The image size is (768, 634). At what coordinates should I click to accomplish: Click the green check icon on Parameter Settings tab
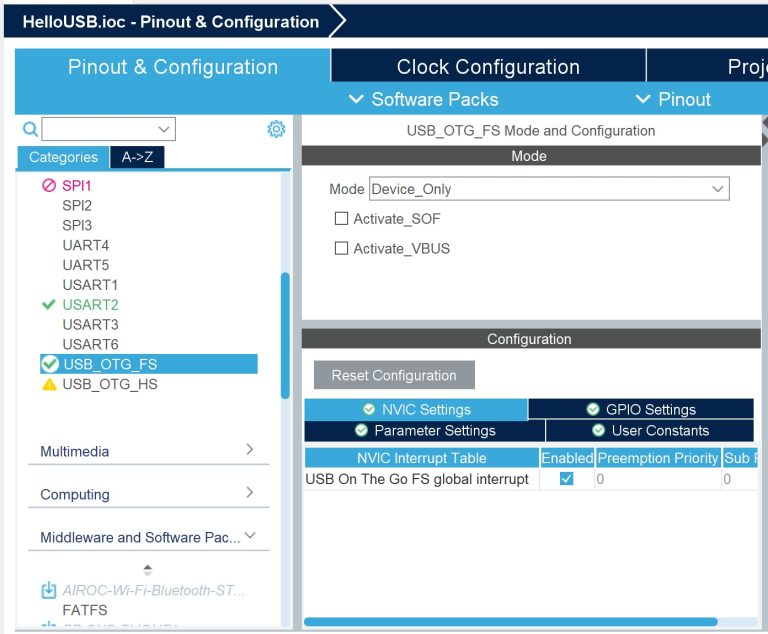click(361, 430)
